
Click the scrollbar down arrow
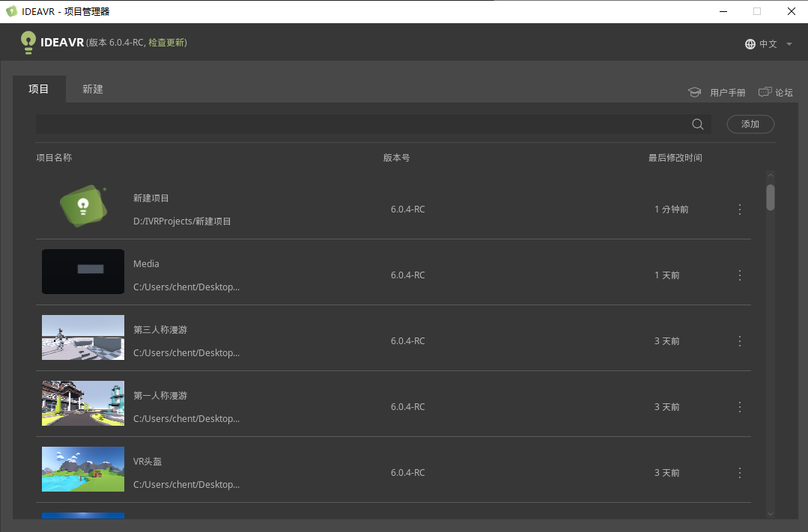click(771, 513)
